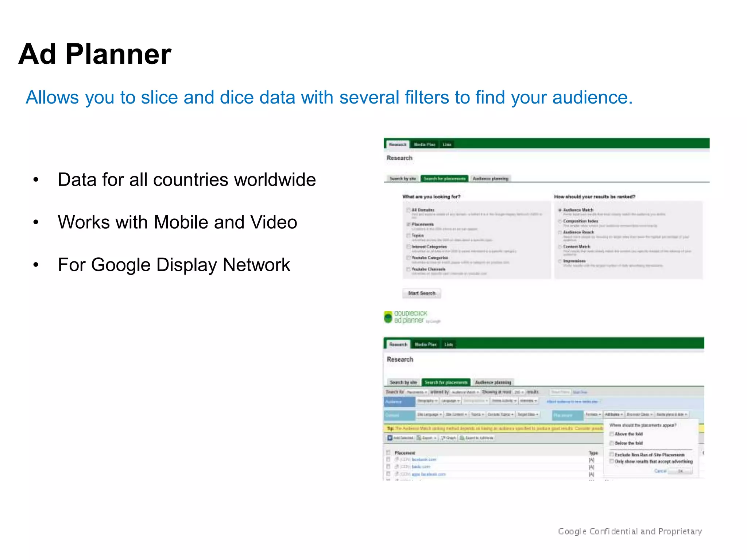This screenshot has width=747, height=560.
Task: Select the Content Match radio button
Action: pos(560,247)
